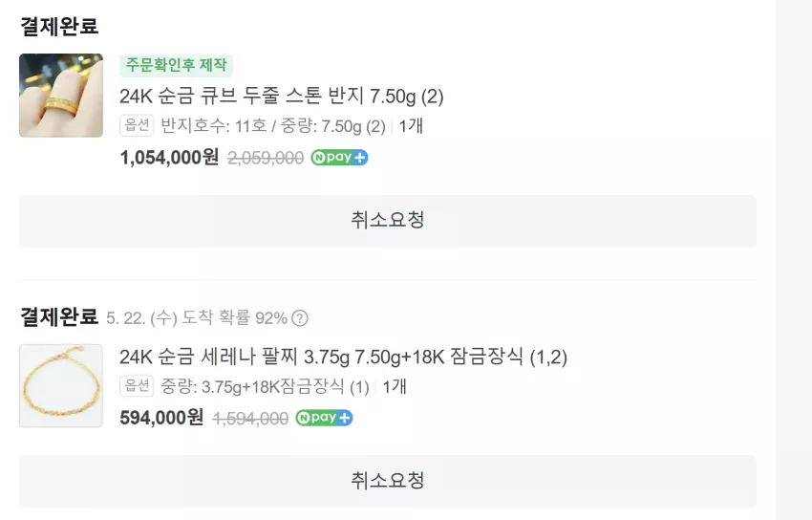The image size is (812, 520).
Task: Open arrival probability help question mark
Action: 300,318
